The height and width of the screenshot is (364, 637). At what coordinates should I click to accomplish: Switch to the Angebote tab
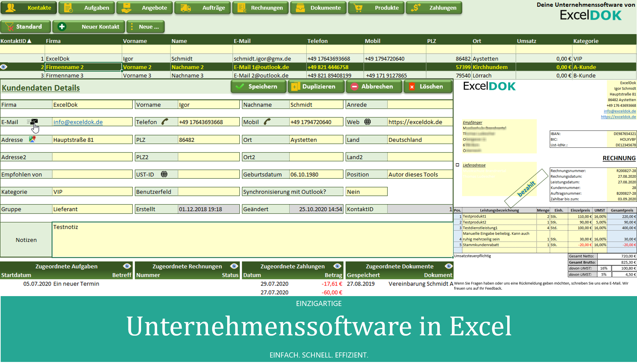[x=144, y=8]
